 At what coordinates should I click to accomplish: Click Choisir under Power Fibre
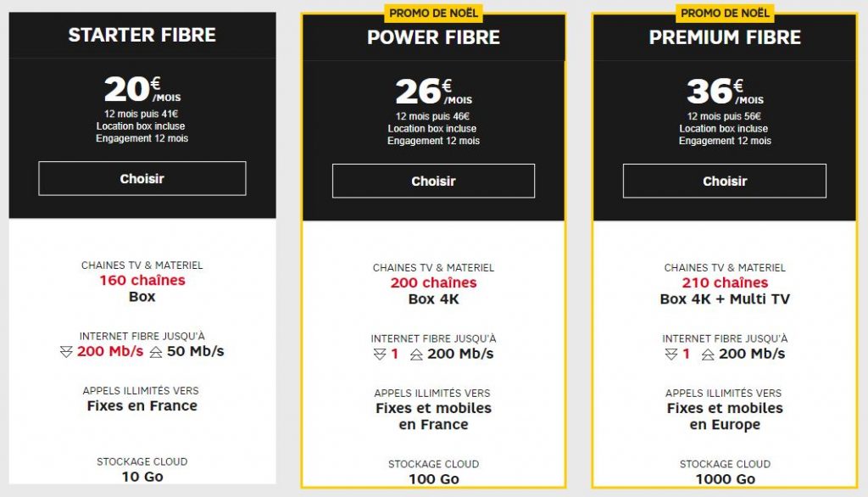pyautogui.click(x=433, y=181)
